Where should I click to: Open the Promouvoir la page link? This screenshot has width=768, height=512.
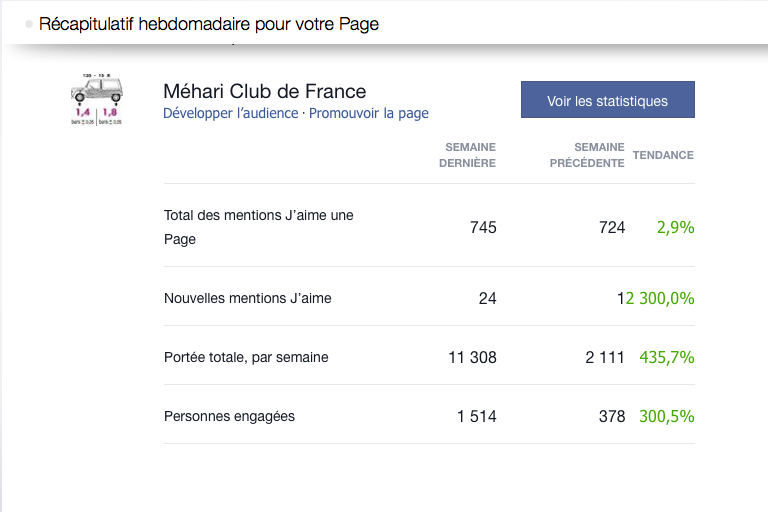pos(369,113)
